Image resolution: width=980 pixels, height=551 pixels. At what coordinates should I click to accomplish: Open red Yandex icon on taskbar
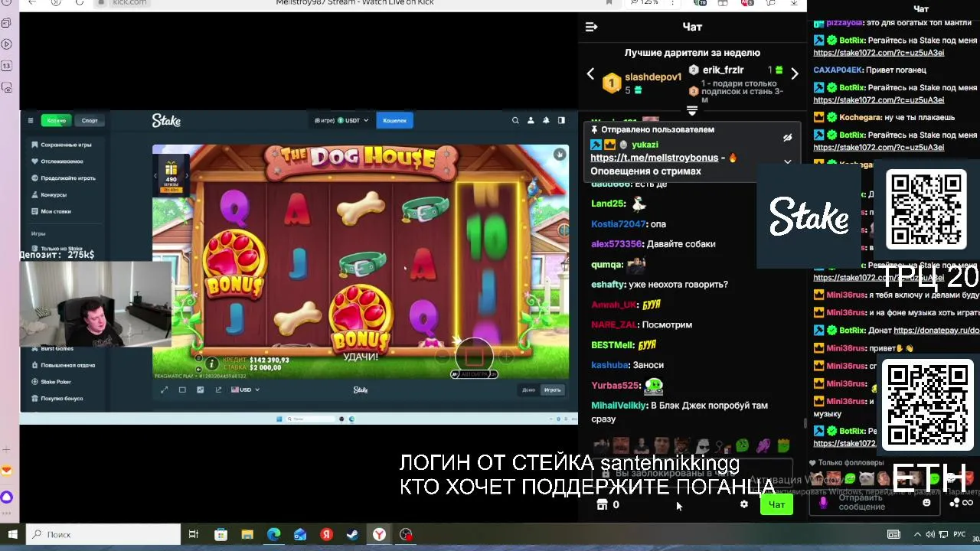326,534
